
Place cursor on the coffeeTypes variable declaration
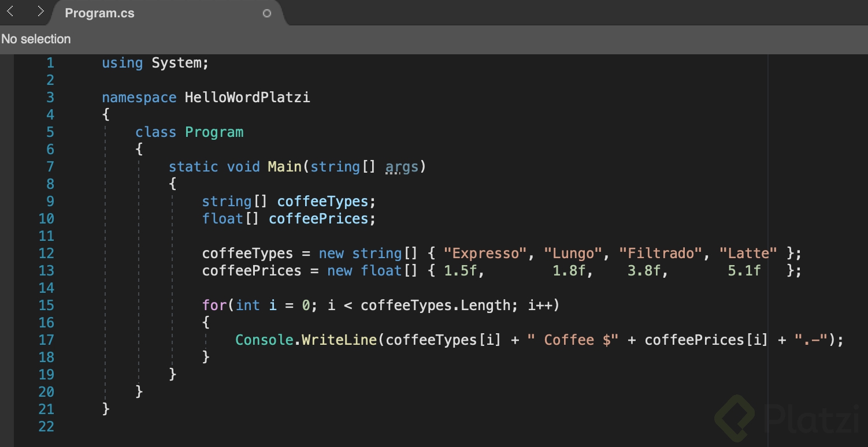(322, 201)
